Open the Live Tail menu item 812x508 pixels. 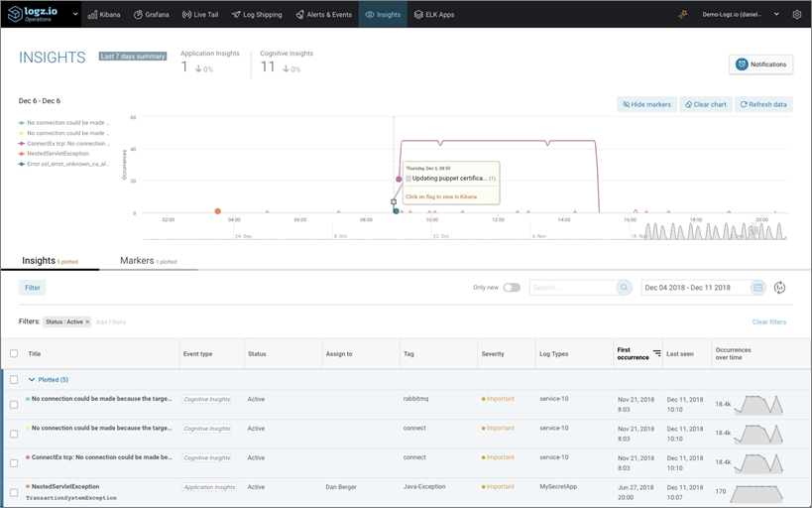tap(200, 15)
